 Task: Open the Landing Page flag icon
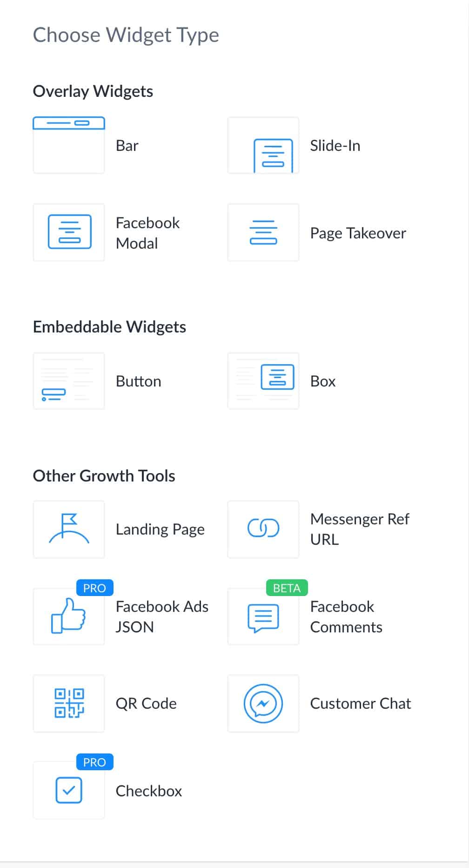[x=69, y=529]
